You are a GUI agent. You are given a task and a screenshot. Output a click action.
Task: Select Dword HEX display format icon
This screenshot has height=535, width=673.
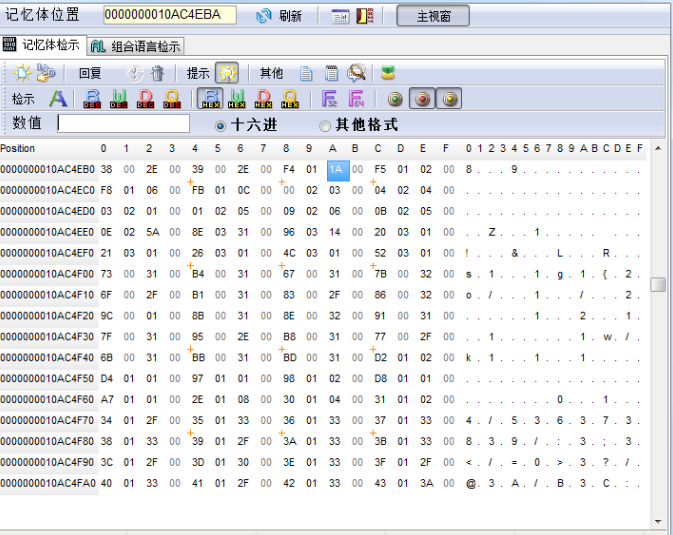(264, 98)
